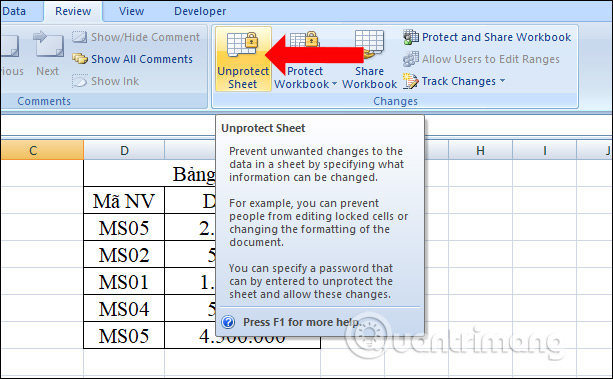This screenshot has height=379, width=613.
Task: Switch to the Review tab
Action: 73,11
